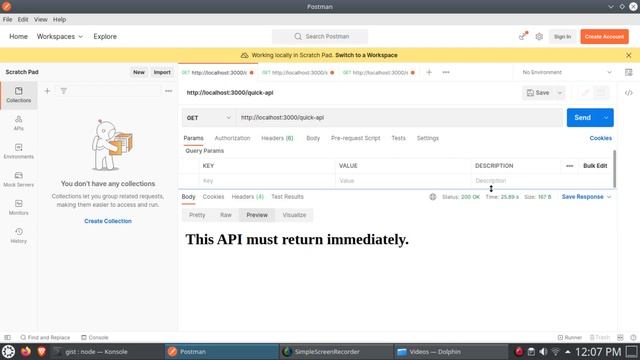Click the plus icon to create collection
Screen dimensions: 640x360
pos(47,91)
